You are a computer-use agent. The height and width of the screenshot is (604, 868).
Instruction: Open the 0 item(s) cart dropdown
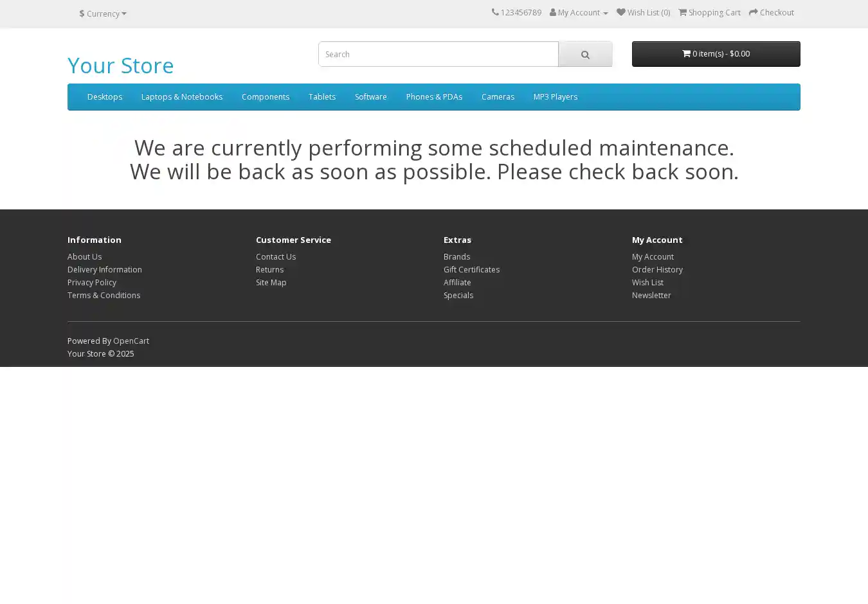716,54
